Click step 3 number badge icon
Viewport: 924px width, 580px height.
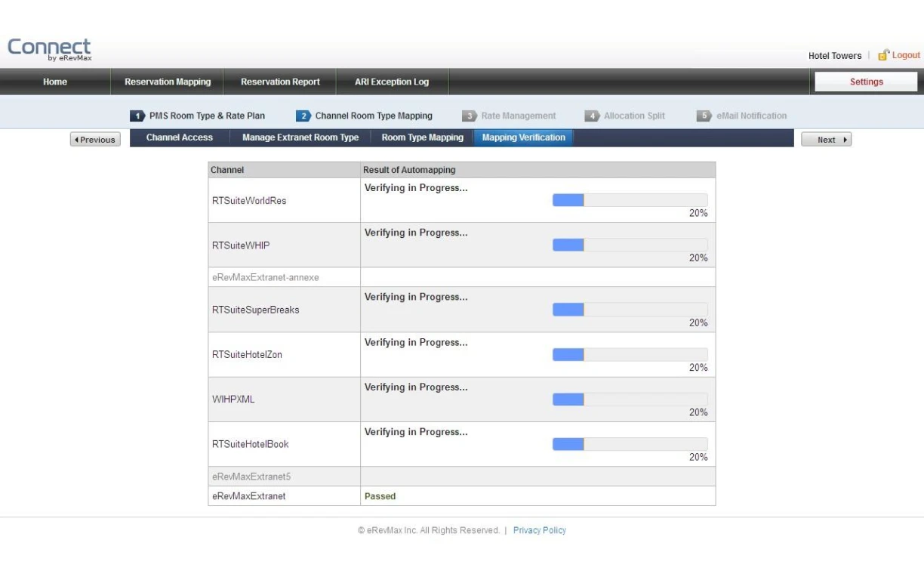[x=470, y=116]
